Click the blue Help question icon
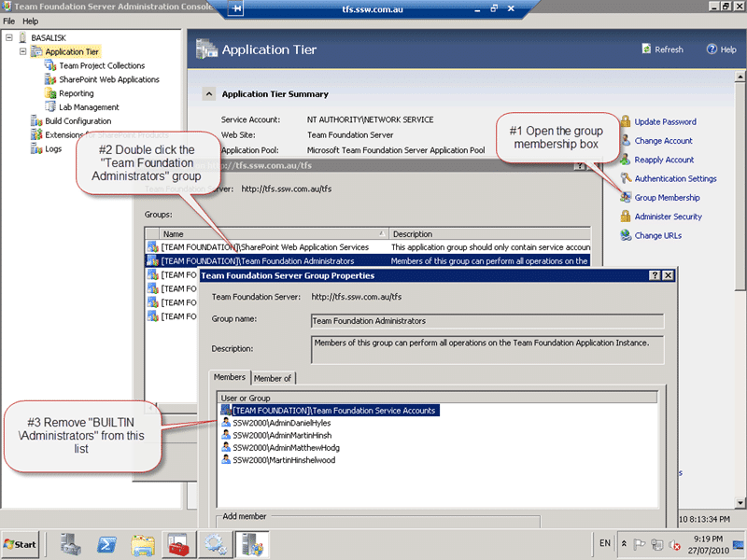 (x=712, y=49)
